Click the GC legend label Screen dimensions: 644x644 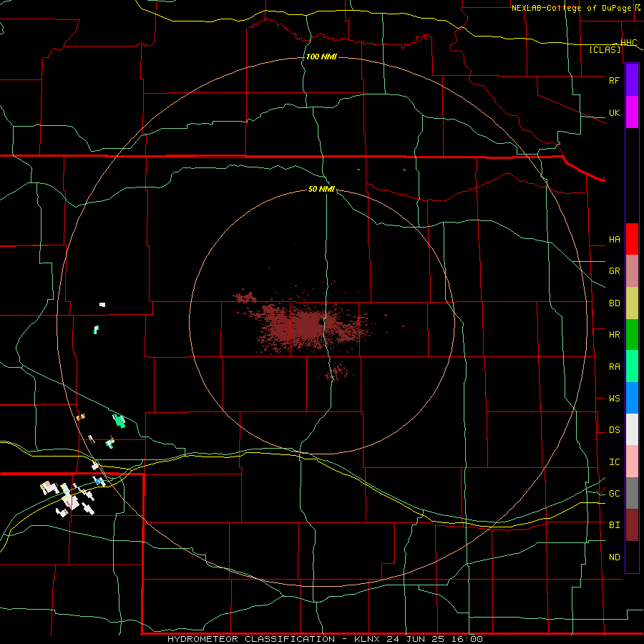(614, 494)
